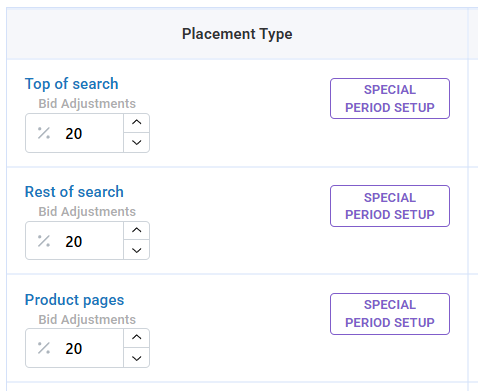Decrease Product pages bid adjustment
The height and width of the screenshot is (391, 478).
click(x=137, y=358)
